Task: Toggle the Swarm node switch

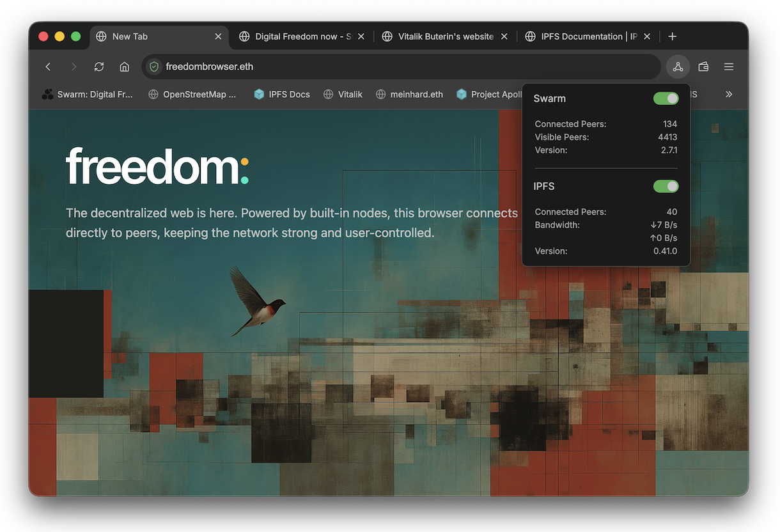Action: tap(666, 98)
